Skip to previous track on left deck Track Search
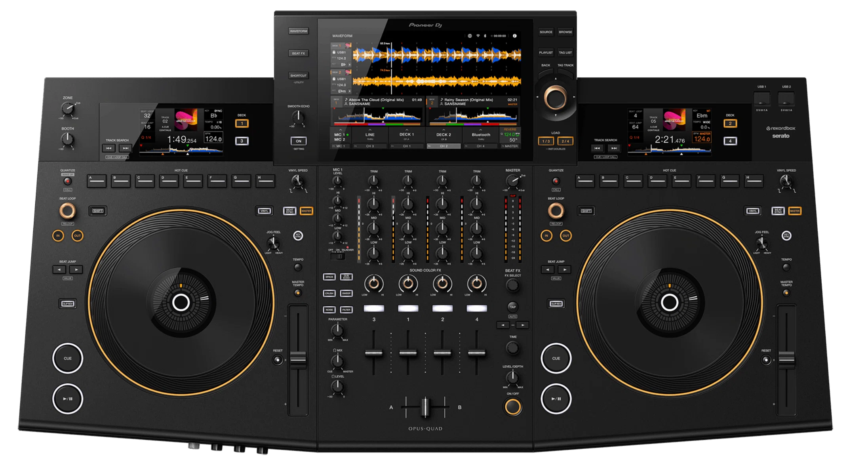 click(108, 148)
